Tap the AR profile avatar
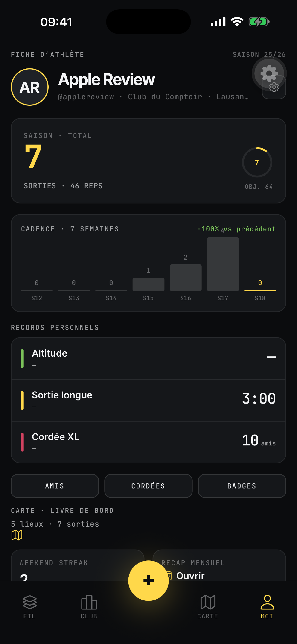This screenshot has height=644, width=297. click(x=30, y=87)
